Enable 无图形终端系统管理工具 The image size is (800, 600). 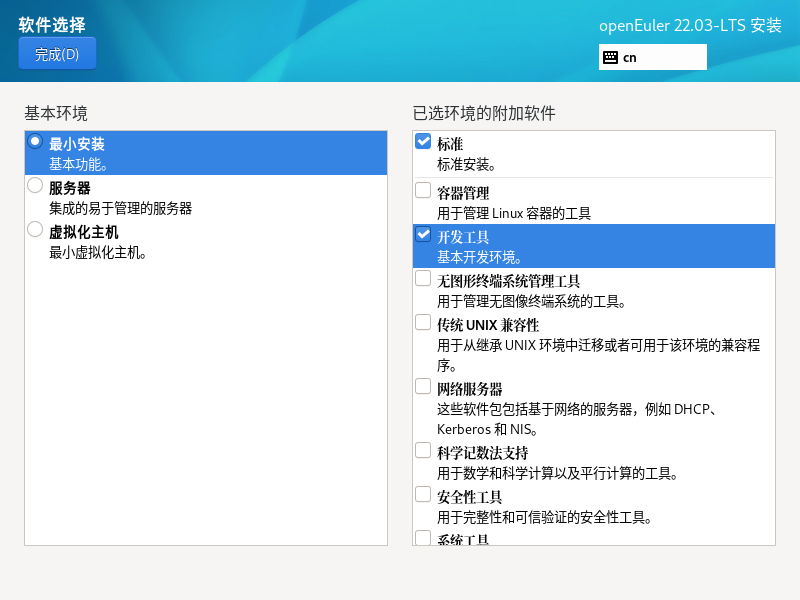click(422, 278)
